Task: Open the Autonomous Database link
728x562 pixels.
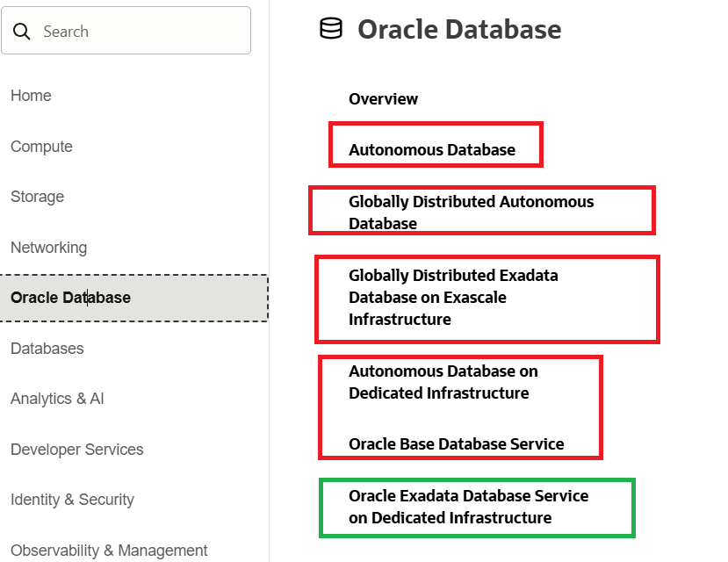Action: 432,150
